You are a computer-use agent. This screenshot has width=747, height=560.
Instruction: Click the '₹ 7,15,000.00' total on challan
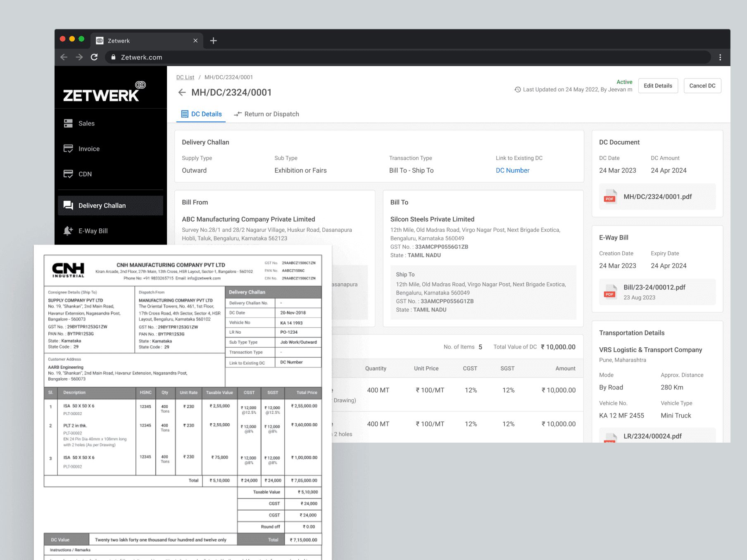click(303, 540)
